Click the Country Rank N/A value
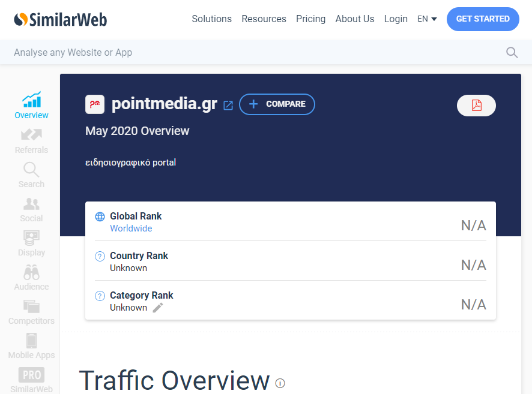 pyautogui.click(x=474, y=265)
